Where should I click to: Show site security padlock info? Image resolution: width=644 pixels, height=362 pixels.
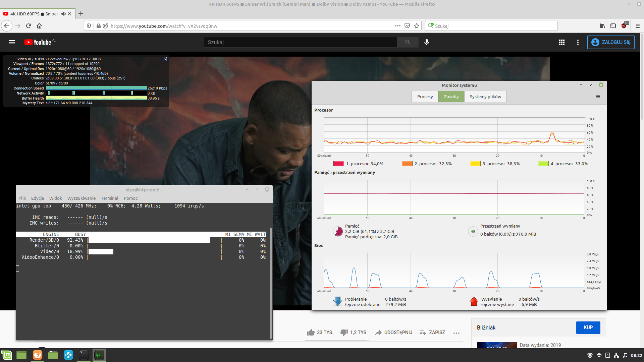98,26
